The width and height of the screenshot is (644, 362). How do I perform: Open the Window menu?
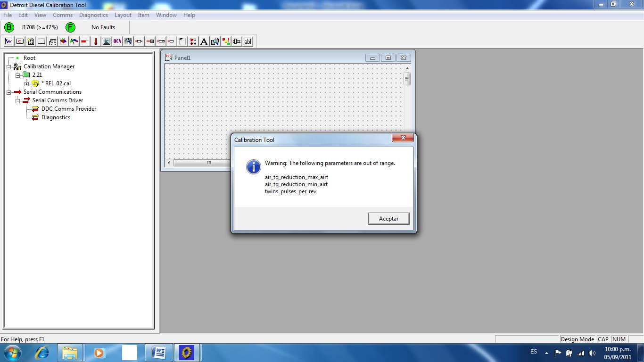(166, 15)
